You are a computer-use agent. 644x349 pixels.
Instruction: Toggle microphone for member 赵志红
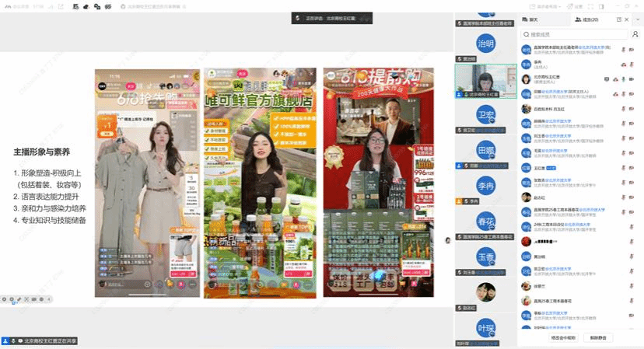tap(624, 197)
